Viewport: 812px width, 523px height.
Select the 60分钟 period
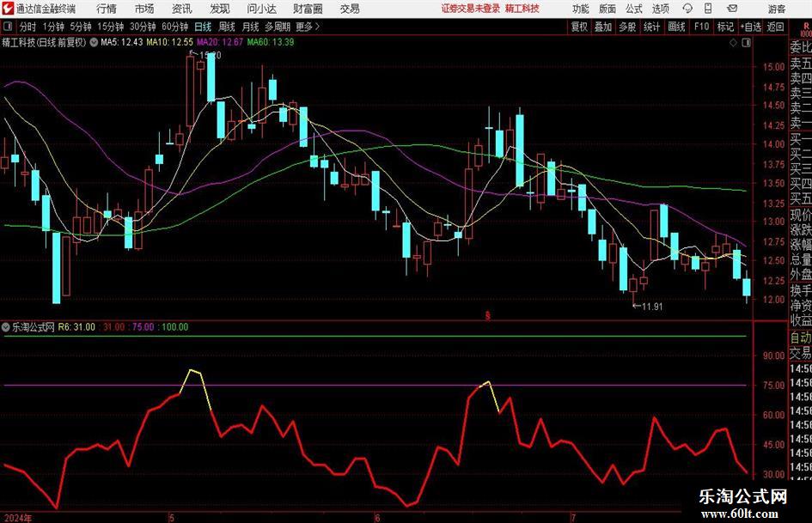point(175,27)
